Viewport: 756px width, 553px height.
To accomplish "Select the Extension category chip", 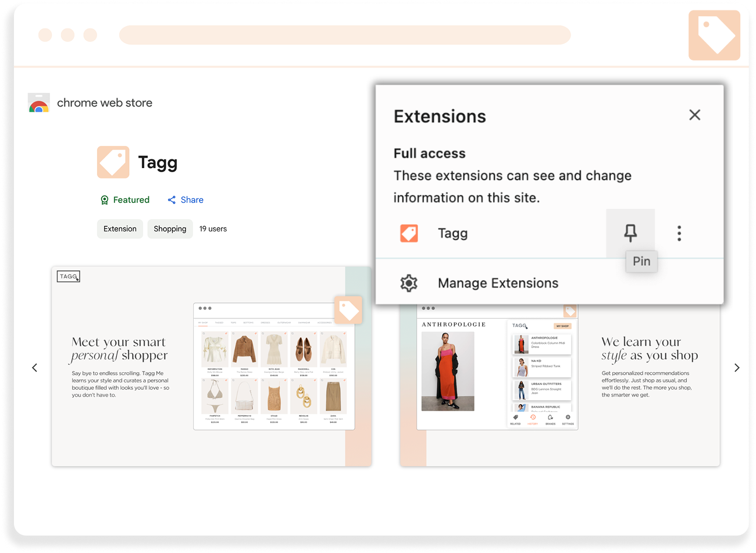I will click(x=120, y=229).
